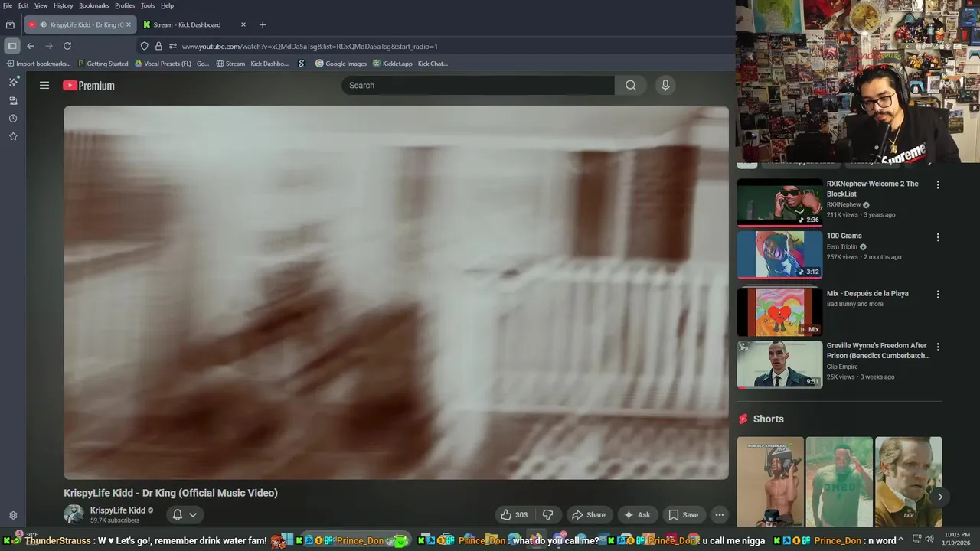980x551 pixels.
Task: Open sidebar settings gear icon
Action: pyautogui.click(x=13, y=516)
